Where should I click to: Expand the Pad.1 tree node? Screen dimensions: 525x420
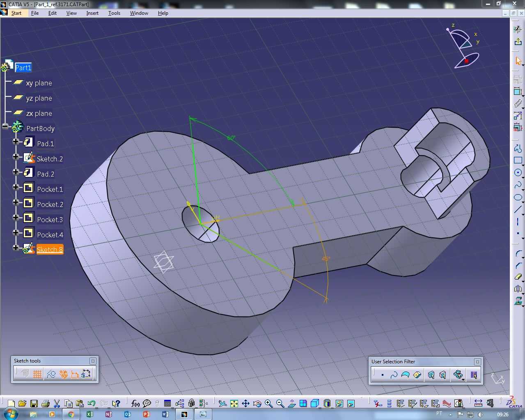point(16,142)
